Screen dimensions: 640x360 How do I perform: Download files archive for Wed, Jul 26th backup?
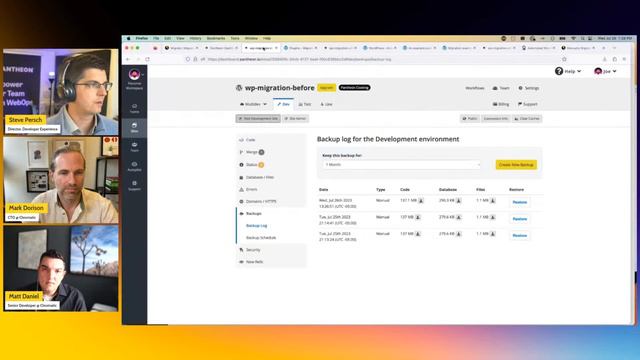pyautogui.click(x=493, y=201)
